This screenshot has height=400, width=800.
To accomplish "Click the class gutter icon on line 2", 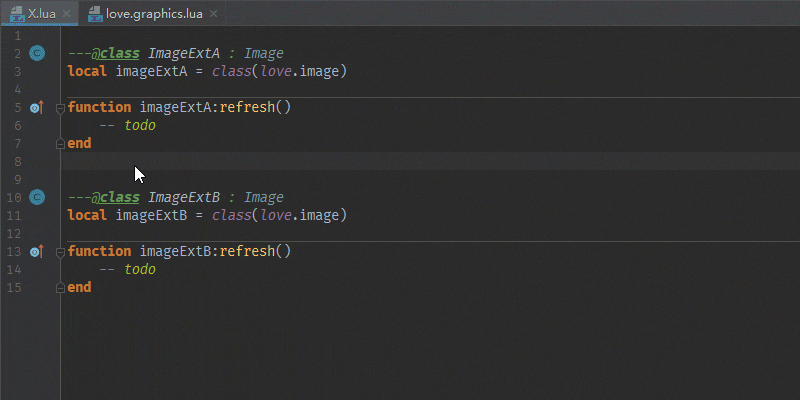I will [x=37, y=53].
